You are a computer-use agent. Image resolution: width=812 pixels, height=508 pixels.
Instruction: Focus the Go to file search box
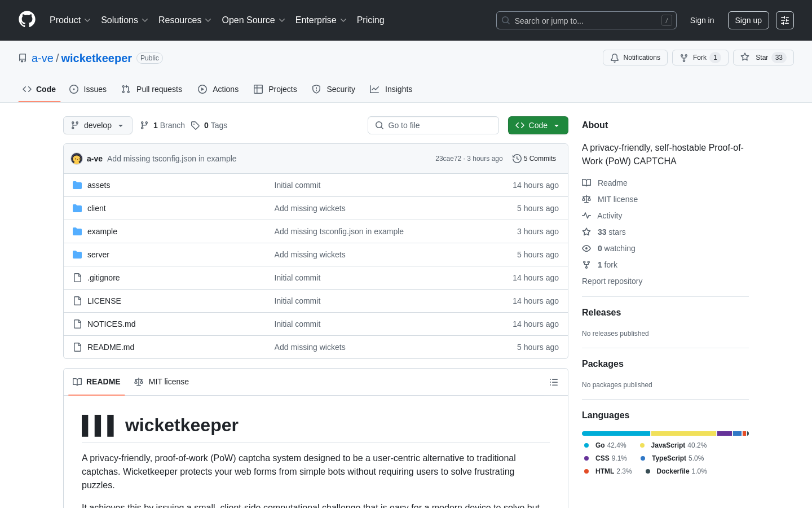coord(433,125)
